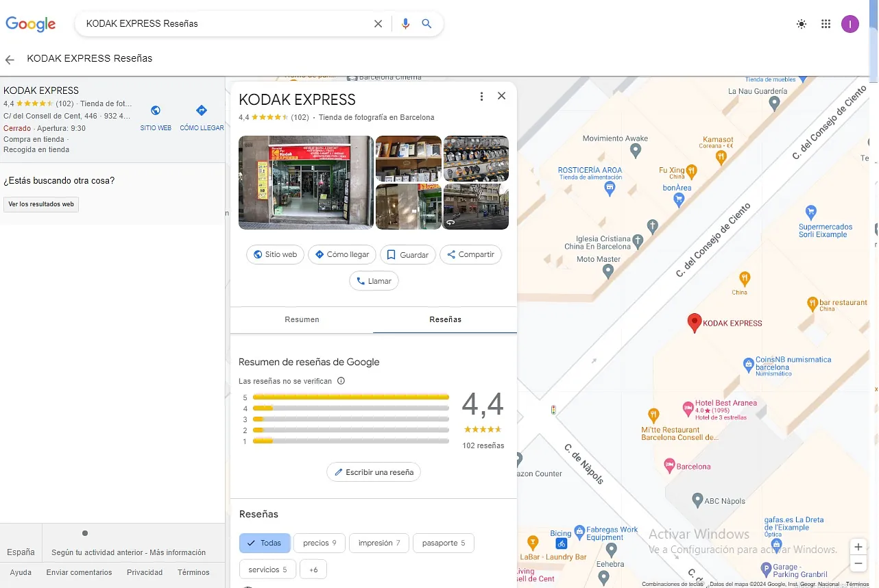Click the Llamar button
The image size is (879, 588).
click(374, 281)
